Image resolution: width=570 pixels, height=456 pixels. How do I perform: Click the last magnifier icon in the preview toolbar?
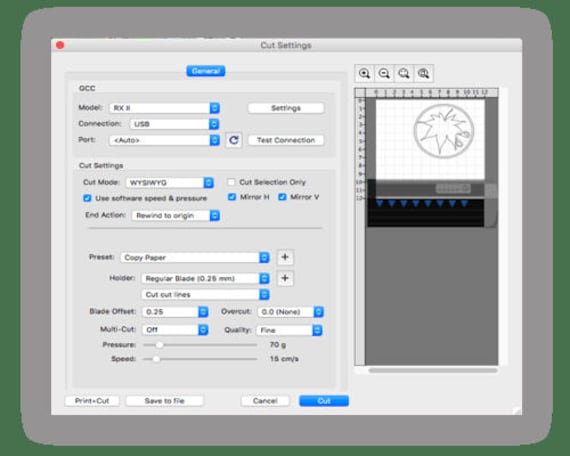coord(424,73)
